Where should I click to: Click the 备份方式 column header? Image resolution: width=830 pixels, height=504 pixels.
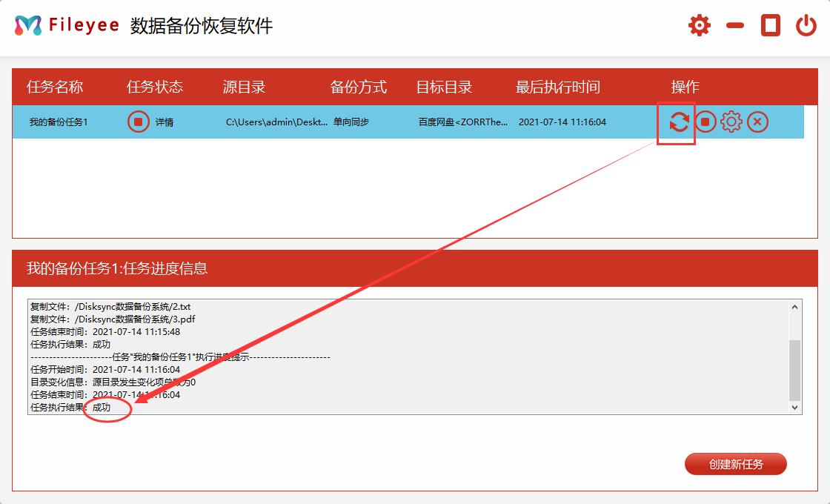[x=356, y=87]
